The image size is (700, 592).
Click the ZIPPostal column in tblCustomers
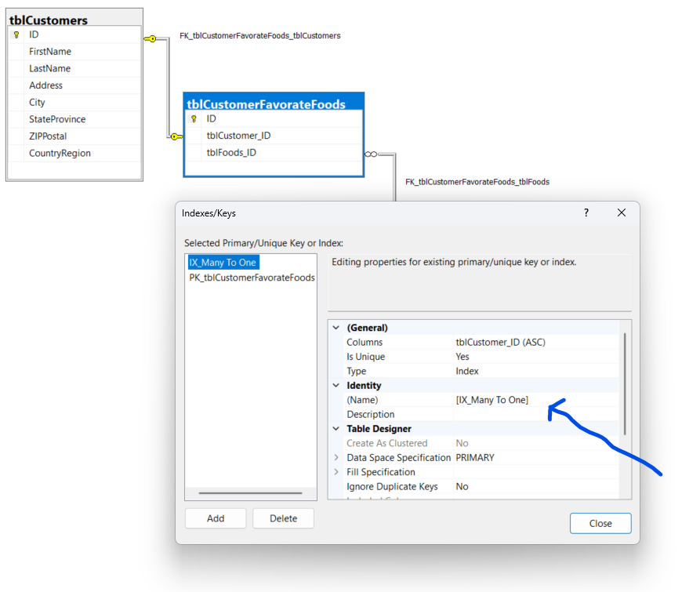coord(74,136)
